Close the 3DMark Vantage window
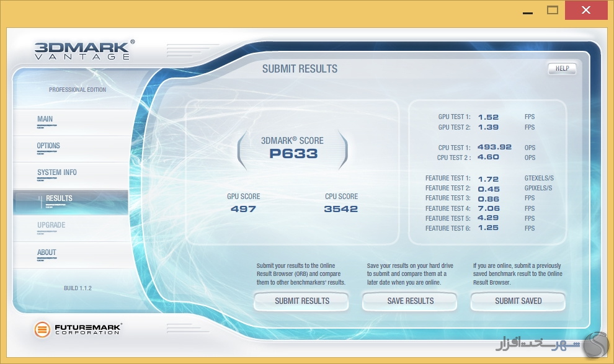Screen dimensions: 614x364 [586, 10]
